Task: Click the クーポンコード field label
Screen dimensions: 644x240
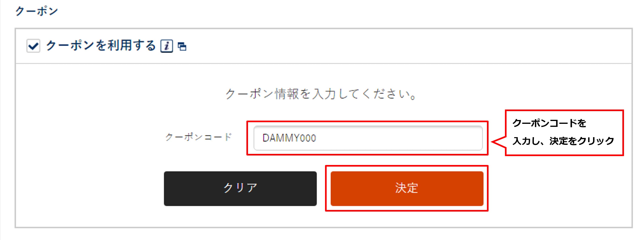Action: pos(198,137)
